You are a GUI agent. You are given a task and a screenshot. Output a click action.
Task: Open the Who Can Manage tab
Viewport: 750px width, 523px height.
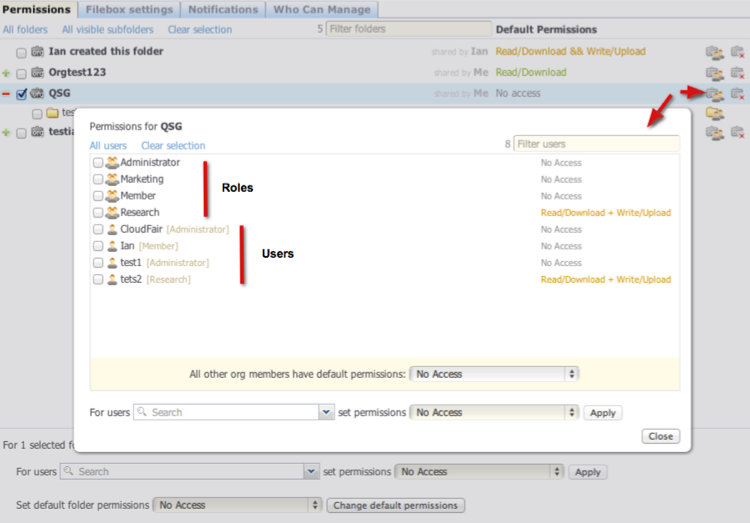point(322,9)
